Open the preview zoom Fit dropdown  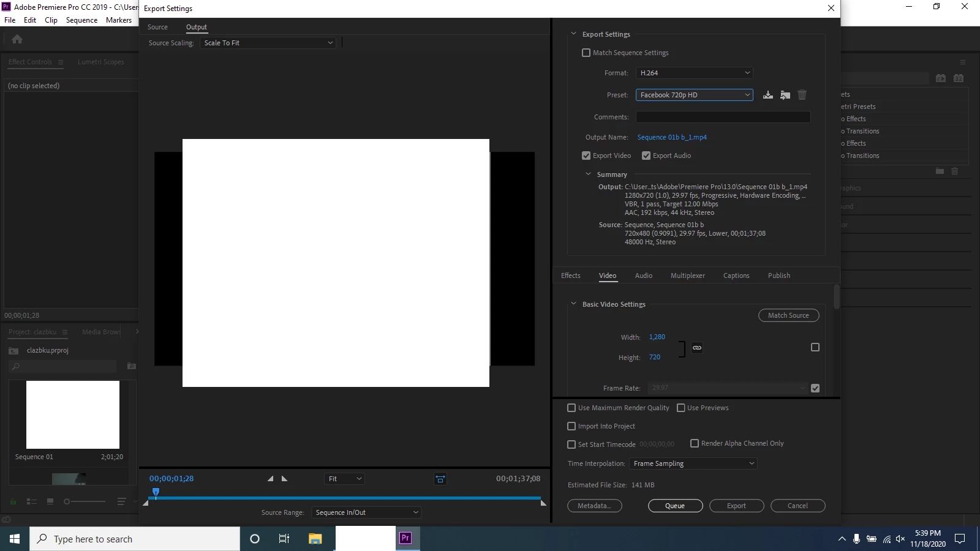tap(344, 479)
